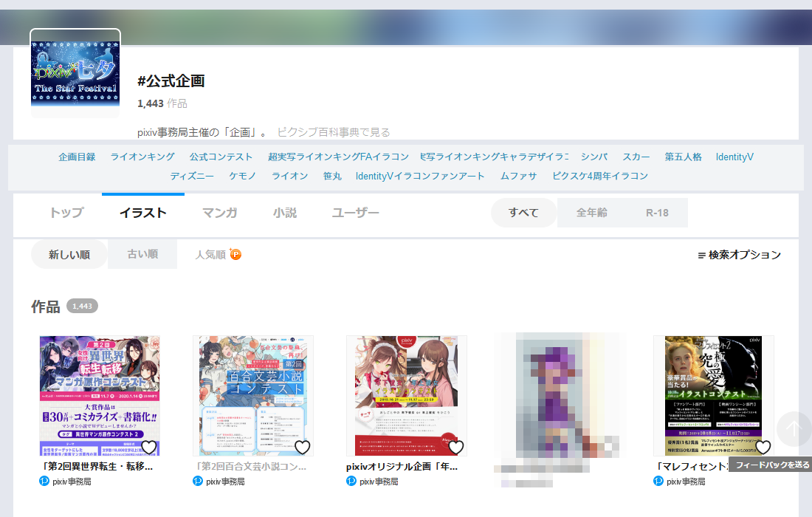Open the ユーザー tab
Screen dimensions: 812x517
click(x=355, y=213)
